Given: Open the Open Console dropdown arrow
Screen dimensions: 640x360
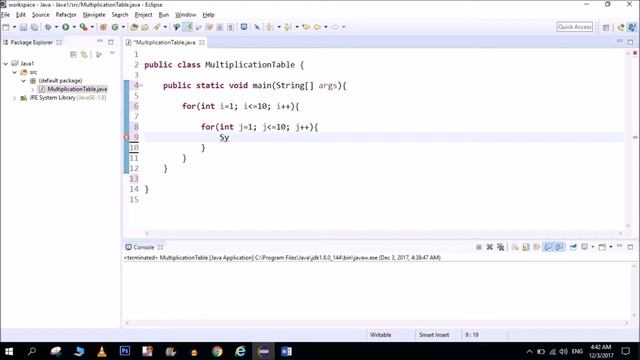Looking at the screenshot, I should (611, 247).
